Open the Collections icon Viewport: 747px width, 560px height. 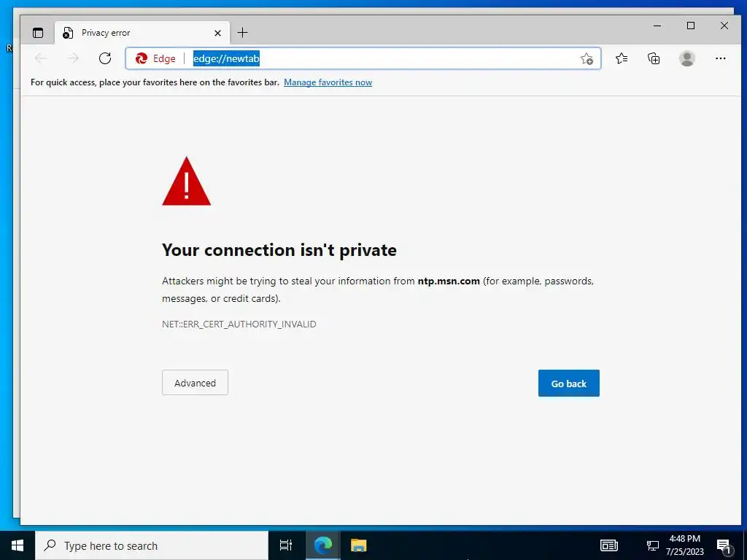(x=654, y=58)
